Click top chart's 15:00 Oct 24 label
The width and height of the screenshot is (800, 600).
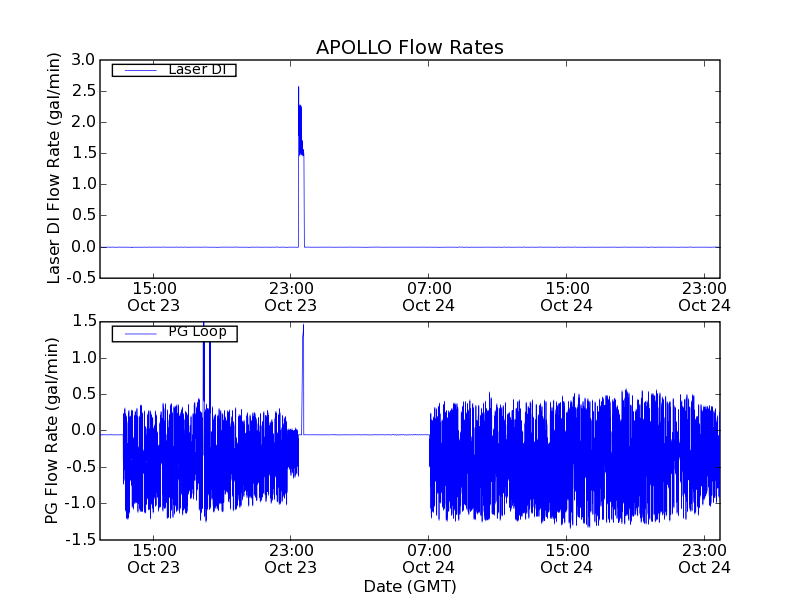pos(566,297)
